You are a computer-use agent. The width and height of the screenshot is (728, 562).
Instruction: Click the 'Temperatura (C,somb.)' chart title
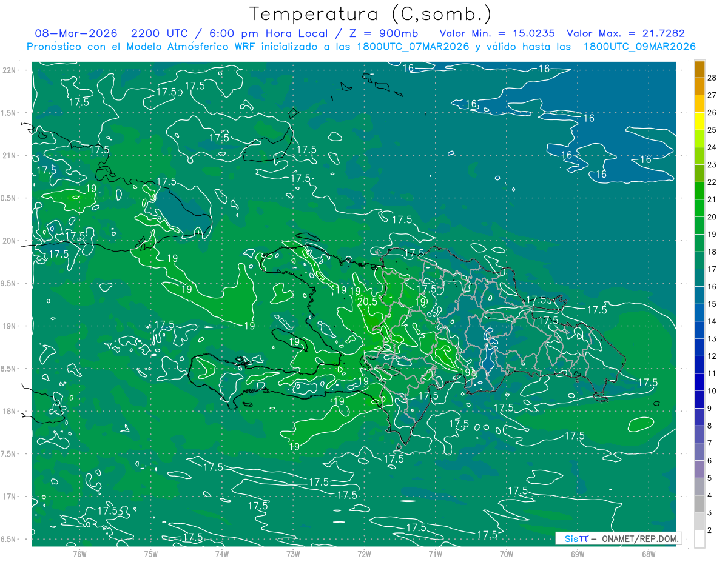tap(371, 15)
